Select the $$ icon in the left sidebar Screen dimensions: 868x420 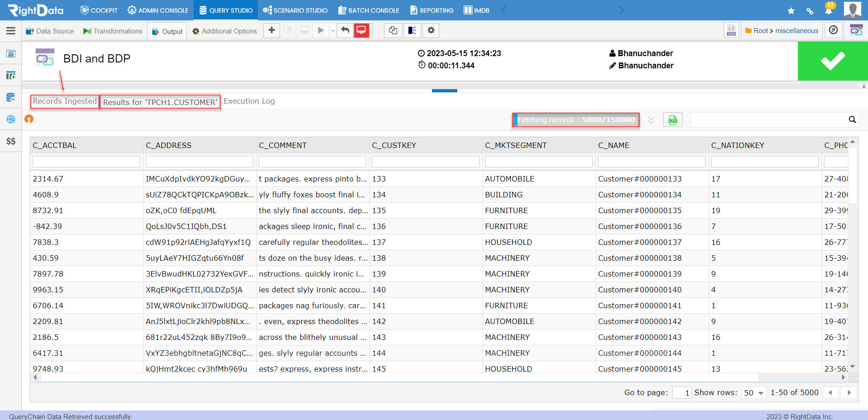pos(11,142)
